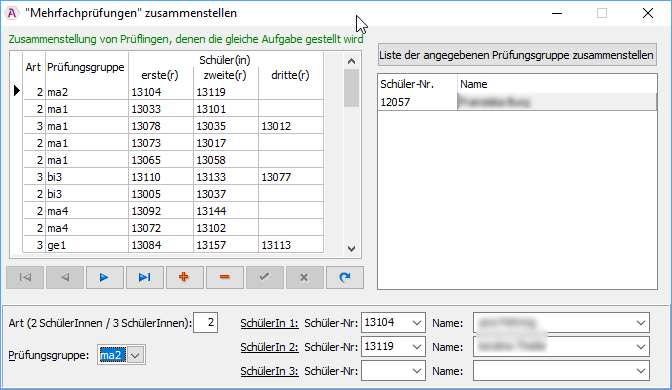Delete record with minus button
This screenshot has height=390, width=672.
[225, 277]
